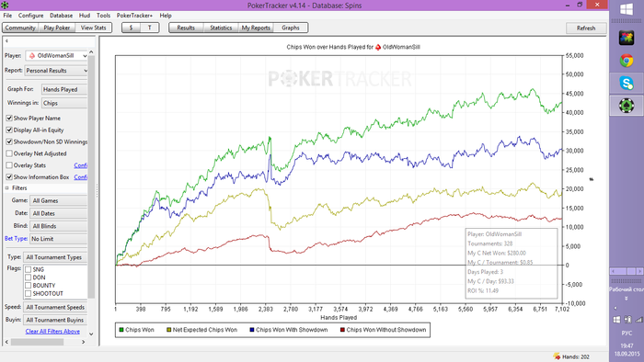
Task: Open the Bet Type dropdown No Limit
Action: pos(58,239)
